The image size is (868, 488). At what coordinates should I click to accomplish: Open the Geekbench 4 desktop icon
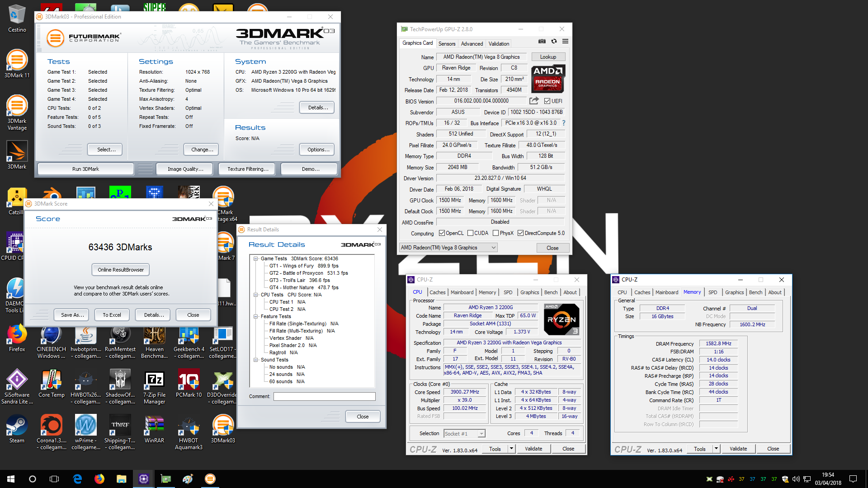point(189,342)
